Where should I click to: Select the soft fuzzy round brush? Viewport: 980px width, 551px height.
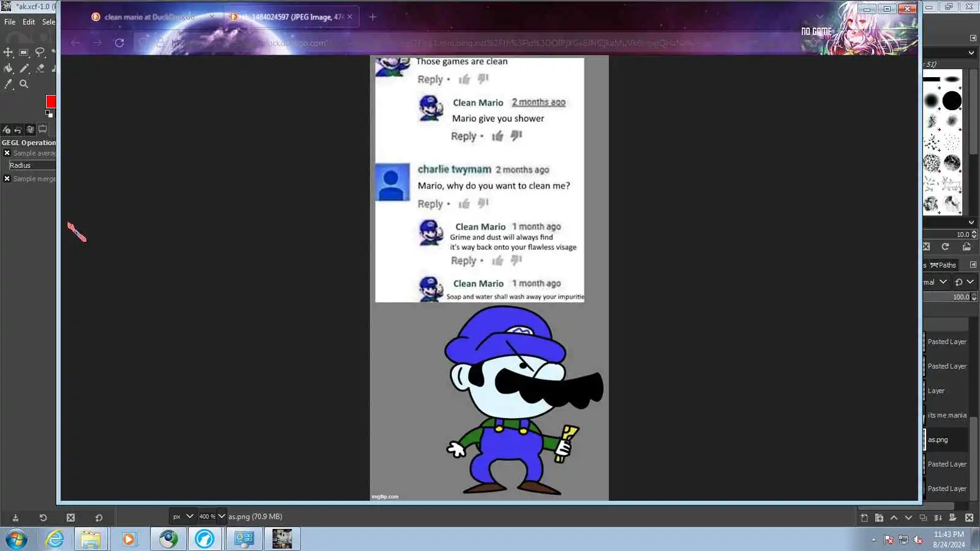(x=932, y=101)
